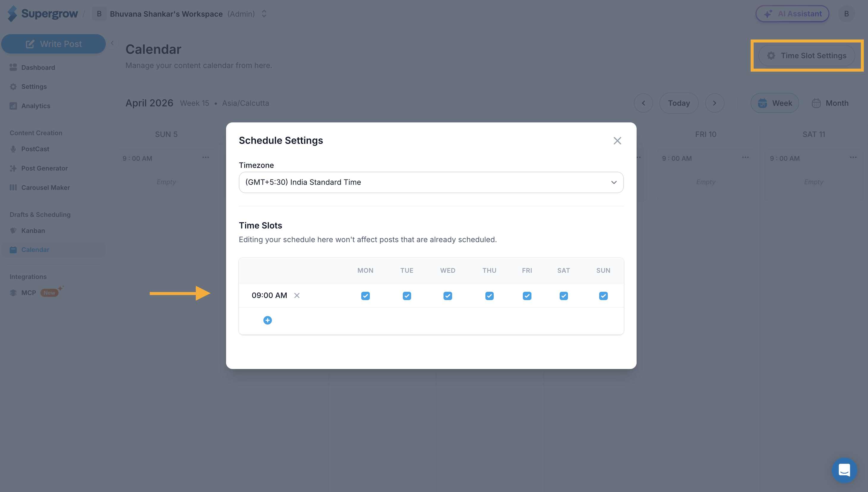Click the Supergrow logo
Image resolution: width=868 pixels, height=492 pixels.
[x=42, y=13]
